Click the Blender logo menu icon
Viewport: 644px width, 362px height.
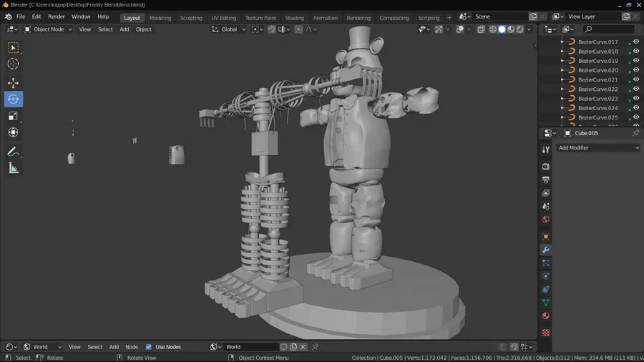(x=8, y=17)
